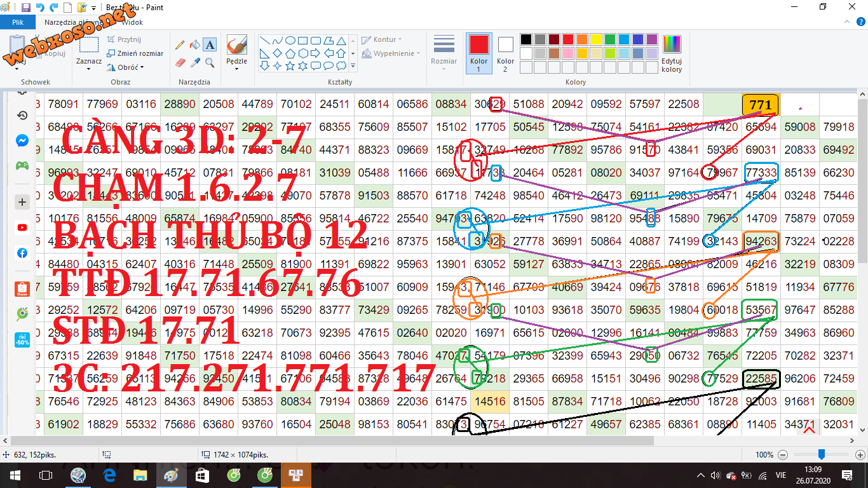This screenshot has width=868, height=488.
Task: Click Edytuj kolory button
Action: click(x=672, y=53)
